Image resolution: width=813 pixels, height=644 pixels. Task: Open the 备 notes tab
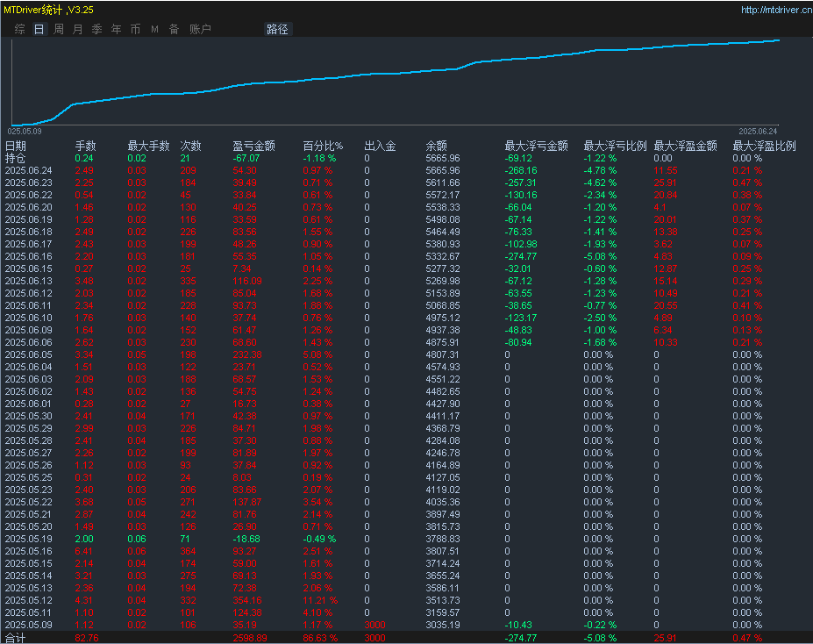pos(175,29)
